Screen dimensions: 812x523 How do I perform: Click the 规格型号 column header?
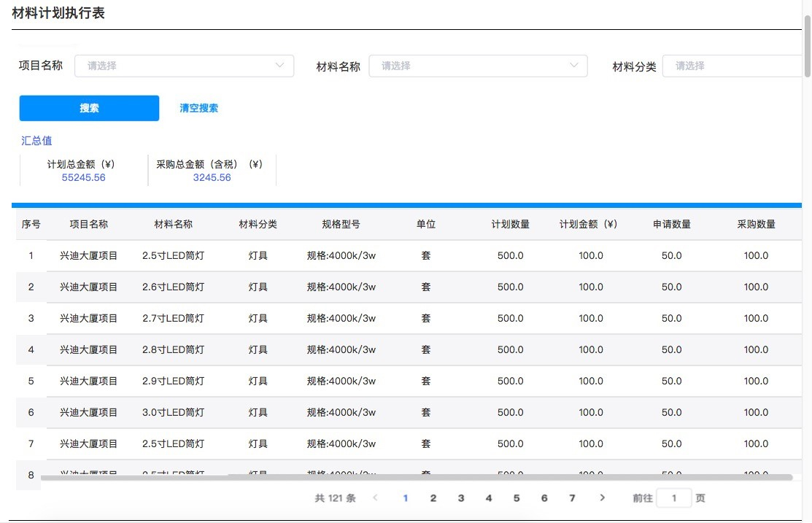pyautogui.click(x=341, y=224)
